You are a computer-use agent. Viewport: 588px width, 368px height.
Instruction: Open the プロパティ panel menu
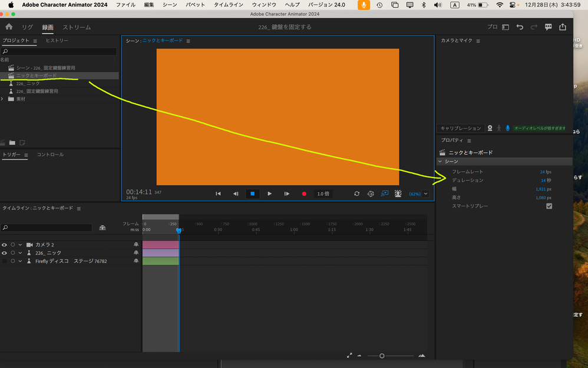pyautogui.click(x=469, y=141)
